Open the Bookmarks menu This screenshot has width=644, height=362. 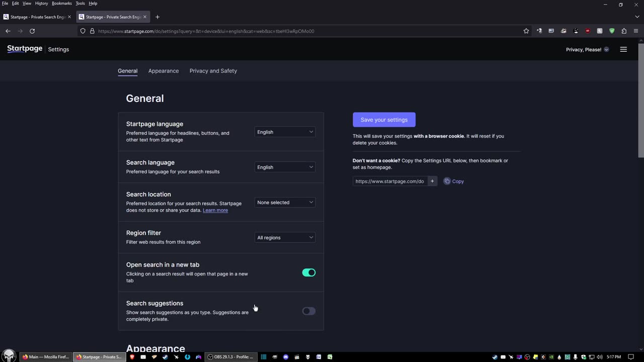[x=62, y=4]
